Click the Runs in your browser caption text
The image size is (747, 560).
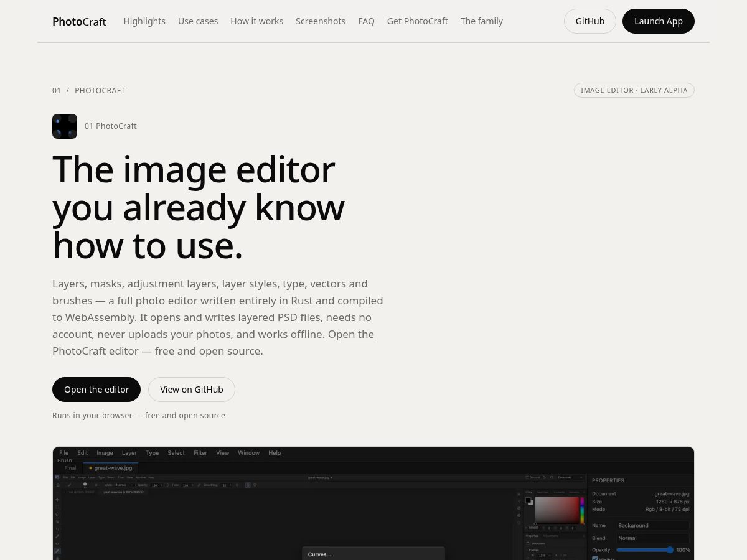coord(139,416)
